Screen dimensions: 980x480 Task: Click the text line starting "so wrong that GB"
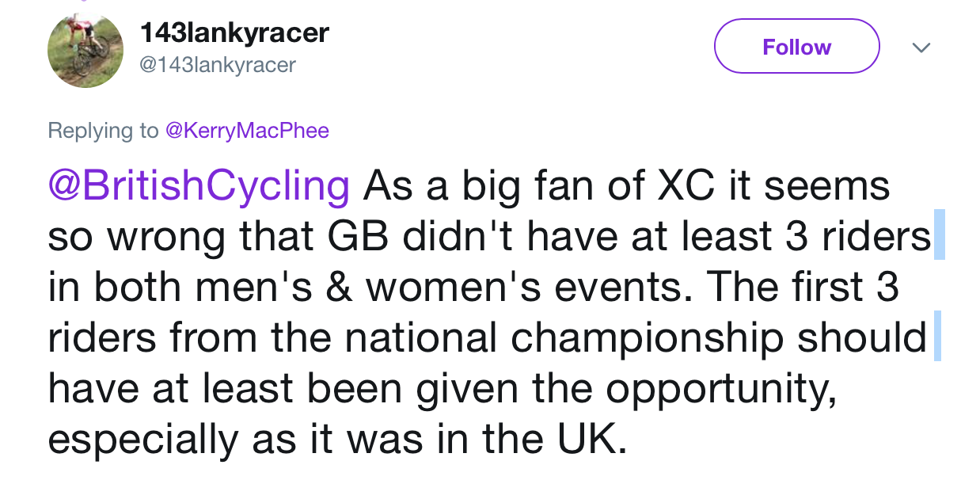point(488,237)
